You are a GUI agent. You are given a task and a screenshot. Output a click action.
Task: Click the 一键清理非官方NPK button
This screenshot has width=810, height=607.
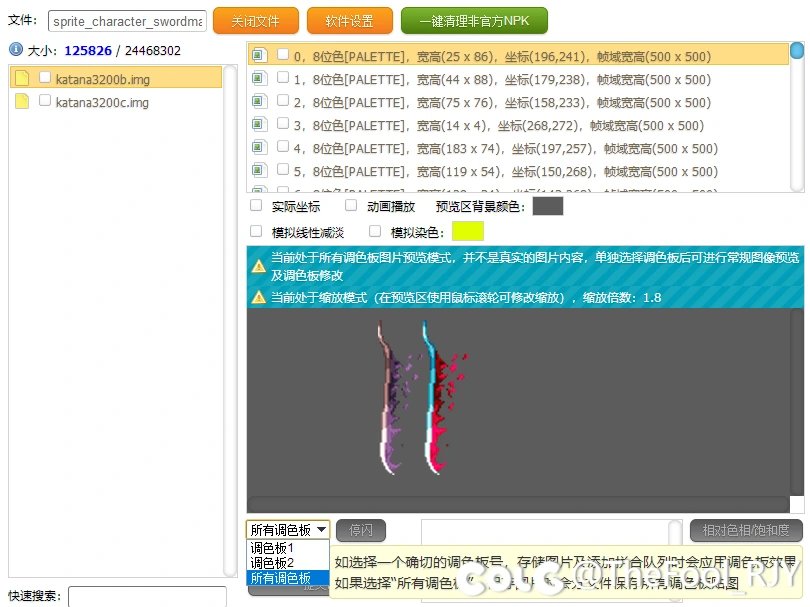pyautogui.click(x=474, y=21)
